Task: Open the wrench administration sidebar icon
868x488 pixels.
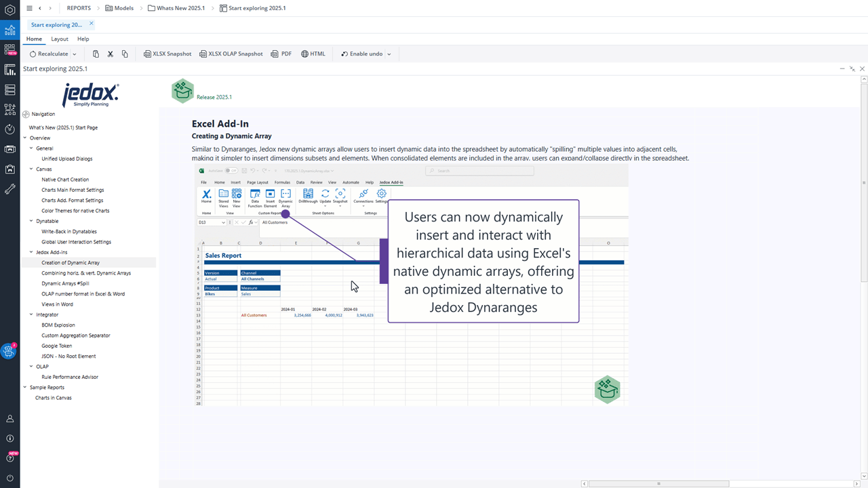Action: click(9, 188)
